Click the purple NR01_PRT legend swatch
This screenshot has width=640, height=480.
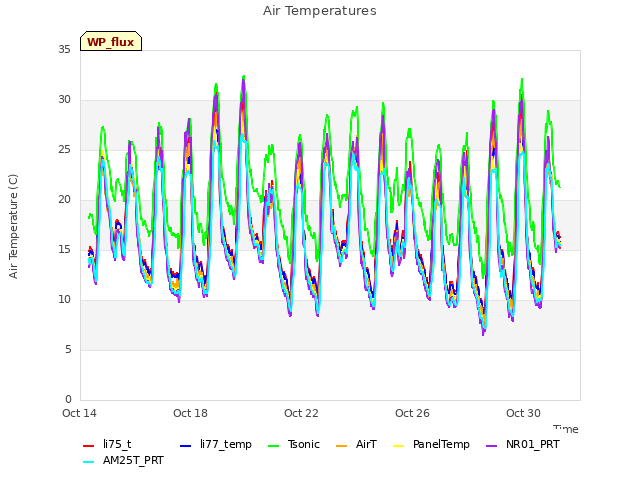pos(491,446)
